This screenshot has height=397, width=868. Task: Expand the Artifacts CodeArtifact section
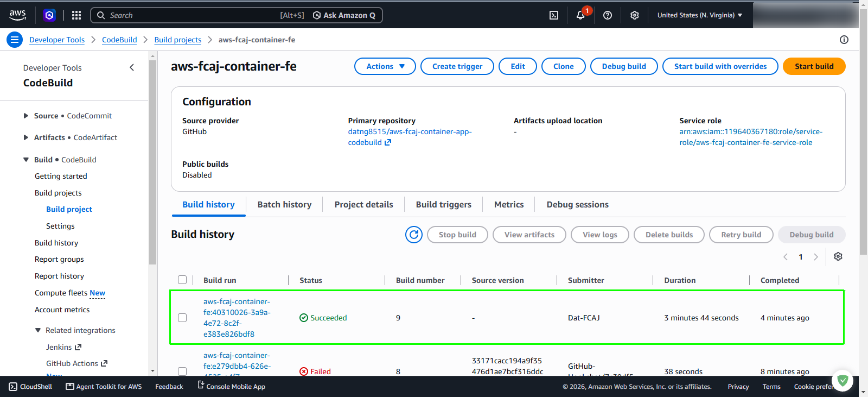point(25,137)
